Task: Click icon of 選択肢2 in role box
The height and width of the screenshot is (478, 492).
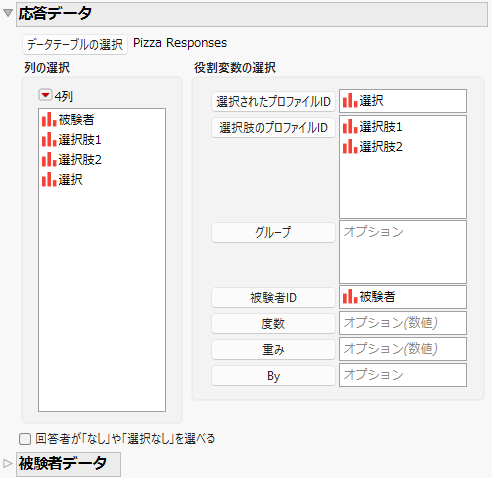Action: (350, 146)
